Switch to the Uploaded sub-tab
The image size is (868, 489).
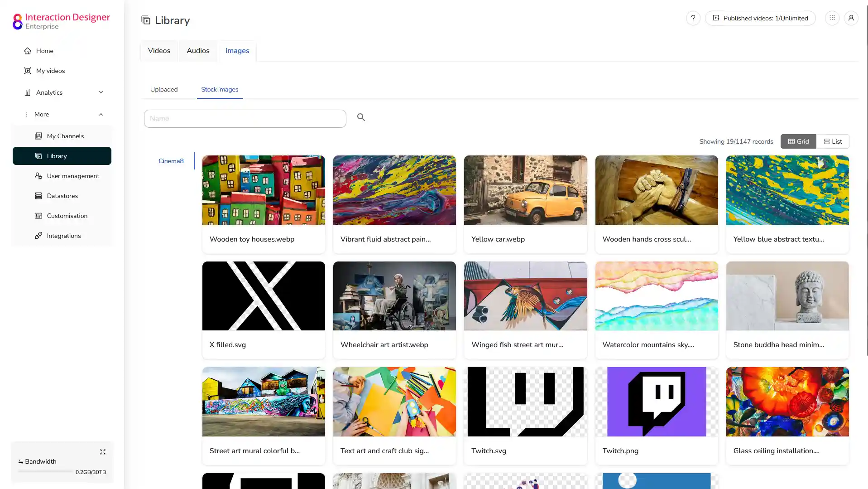tap(164, 89)
